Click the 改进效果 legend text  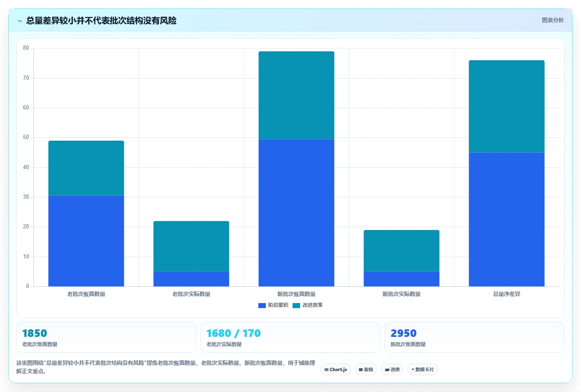click(313, 305)
